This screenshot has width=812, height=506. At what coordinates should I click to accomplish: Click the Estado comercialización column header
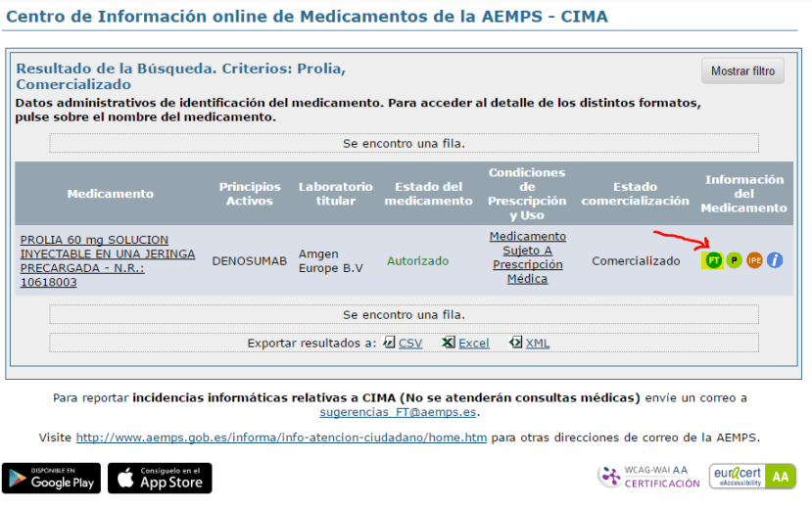[x=636, y=194]
